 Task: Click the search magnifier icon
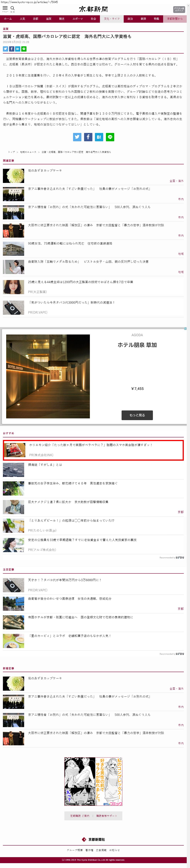(12, 8)
